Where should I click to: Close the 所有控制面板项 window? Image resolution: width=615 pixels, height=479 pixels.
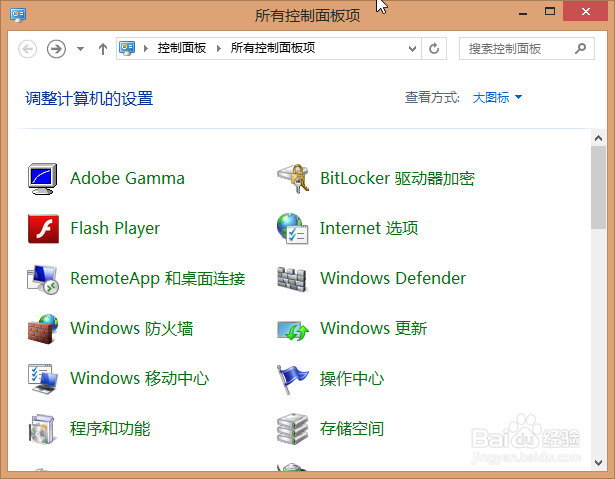[x=586, y=11]
